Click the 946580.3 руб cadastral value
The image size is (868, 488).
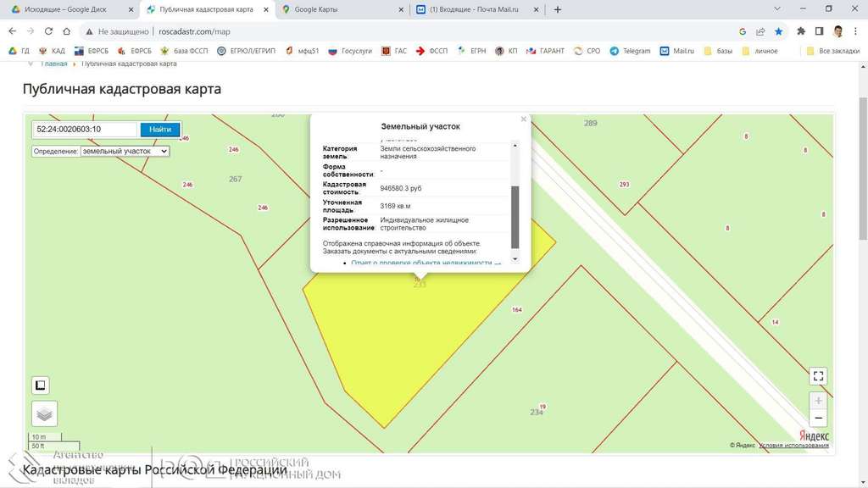coord(401,188)
